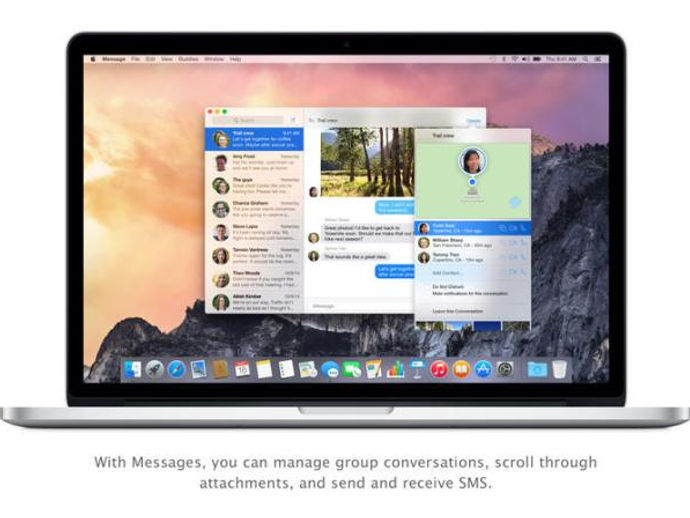Open the Apple menu
The image size is (690, 518).
pos(93,59)
